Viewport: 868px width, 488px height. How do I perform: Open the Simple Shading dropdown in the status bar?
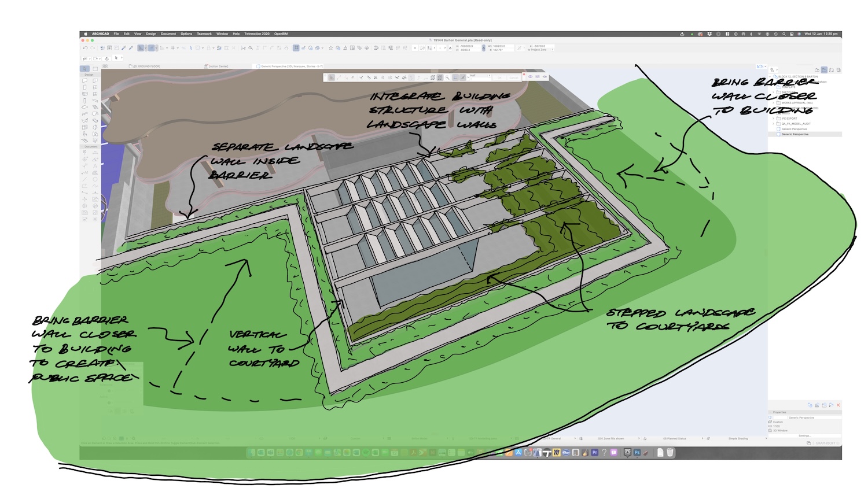point(738,439)
